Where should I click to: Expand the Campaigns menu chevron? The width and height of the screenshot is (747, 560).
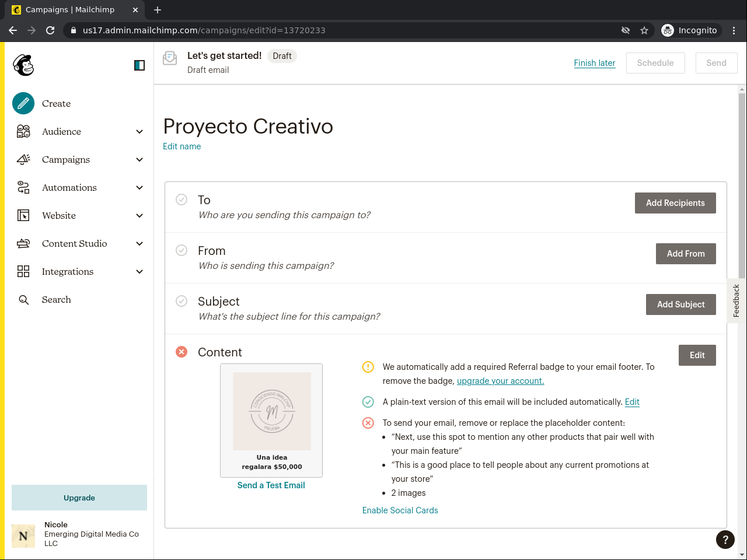(x=139, y=160)
